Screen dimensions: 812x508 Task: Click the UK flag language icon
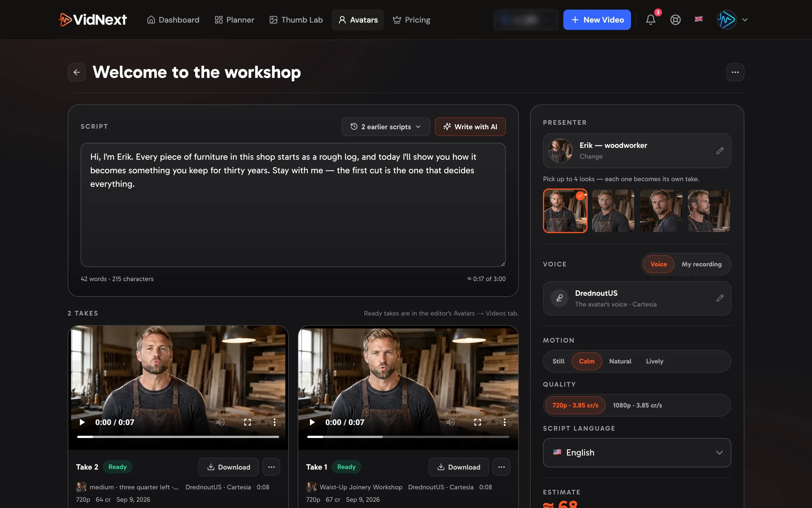click(x=699, y=19)
